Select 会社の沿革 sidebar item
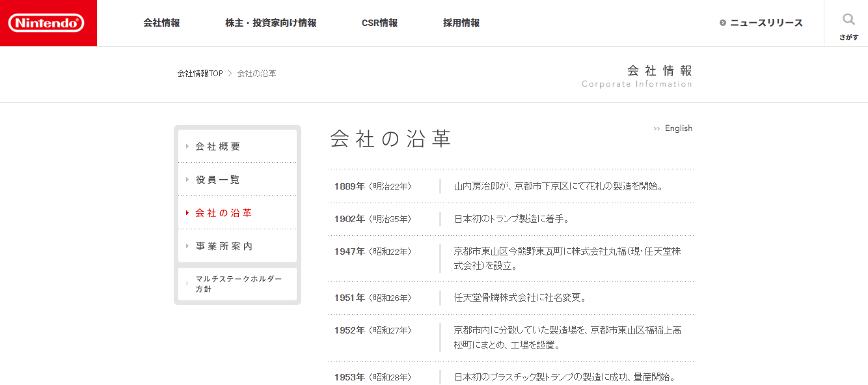The image size is (868, 385). 223,213
